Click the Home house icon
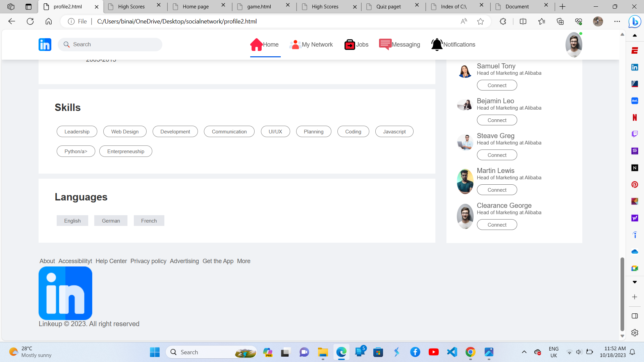 pyautogui.click(x=256, y=45)
